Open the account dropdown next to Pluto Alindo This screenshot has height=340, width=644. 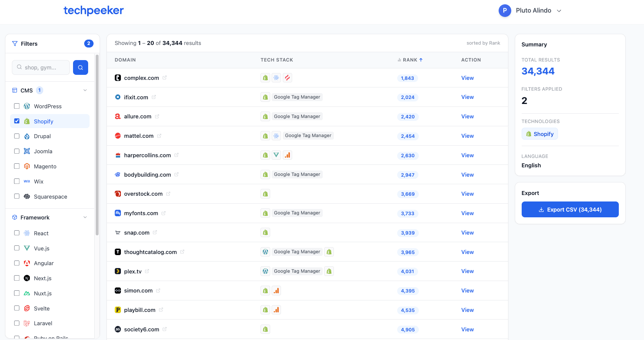click(x=559, y=11)
